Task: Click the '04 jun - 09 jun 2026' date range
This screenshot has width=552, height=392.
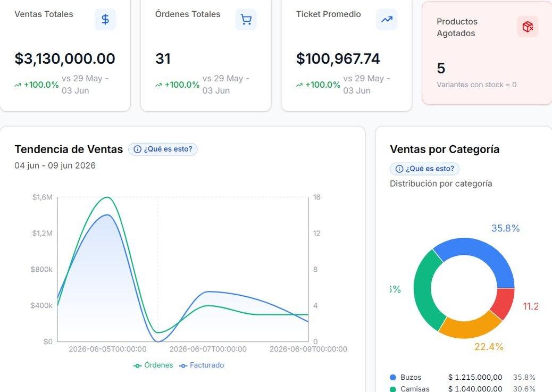Action: [55, 165]
